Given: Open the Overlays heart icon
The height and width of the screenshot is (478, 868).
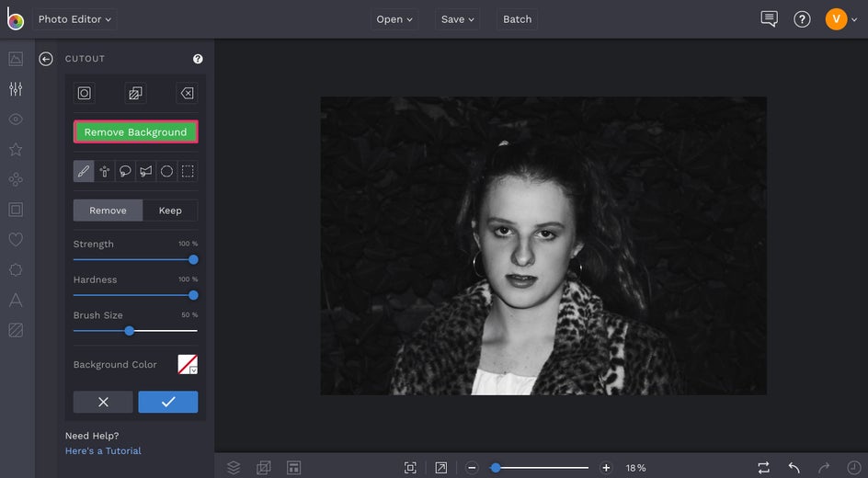Looking at the screenshot, I should pos(16,240).
